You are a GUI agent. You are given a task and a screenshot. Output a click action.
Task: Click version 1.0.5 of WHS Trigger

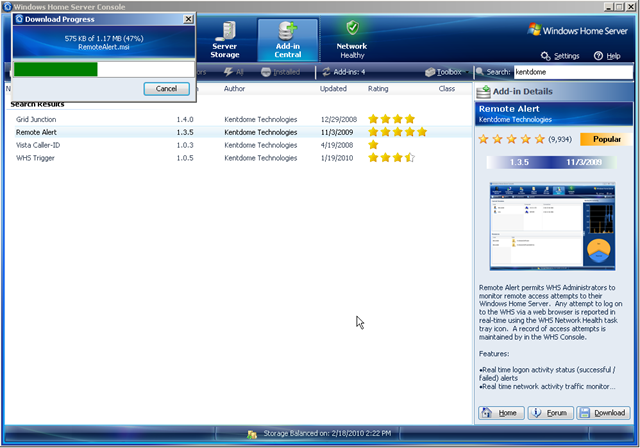185,158
